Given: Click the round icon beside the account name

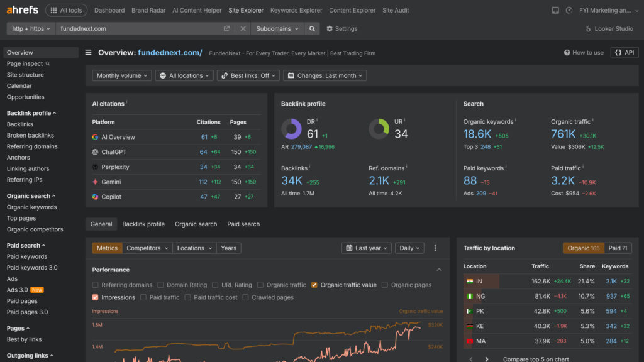Looking at the screenshot, I should pos(569,10).
